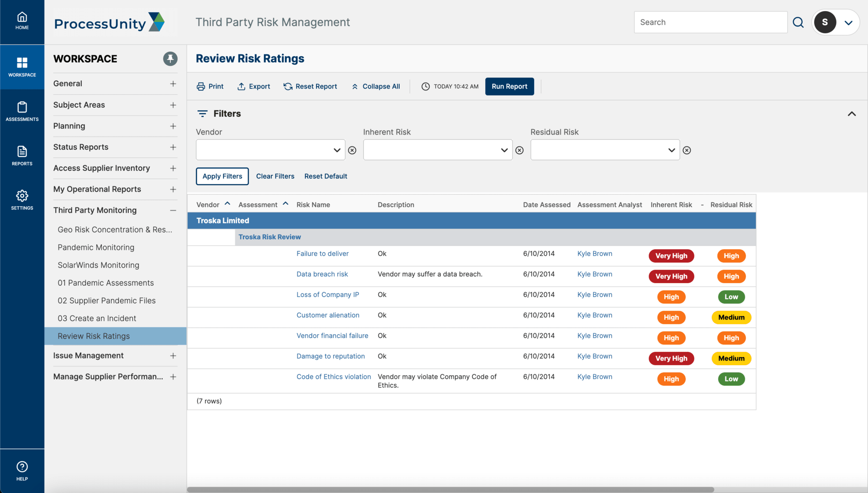Image resolution: width=868 pixels, height=493 pixels.
Task: Click Very High badge in Data breach row
Action: [x=671, y=276]
